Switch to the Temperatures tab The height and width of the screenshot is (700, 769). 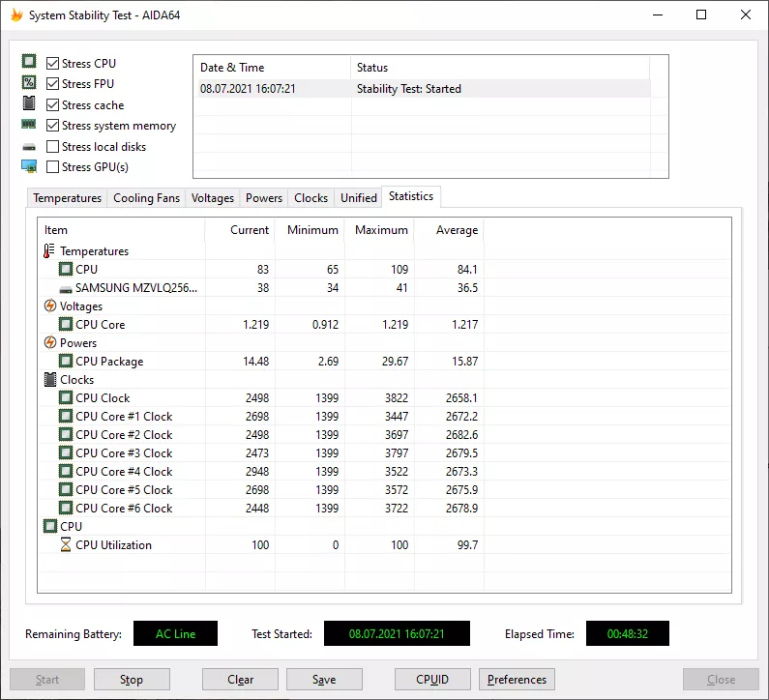(x=67, y=198)
